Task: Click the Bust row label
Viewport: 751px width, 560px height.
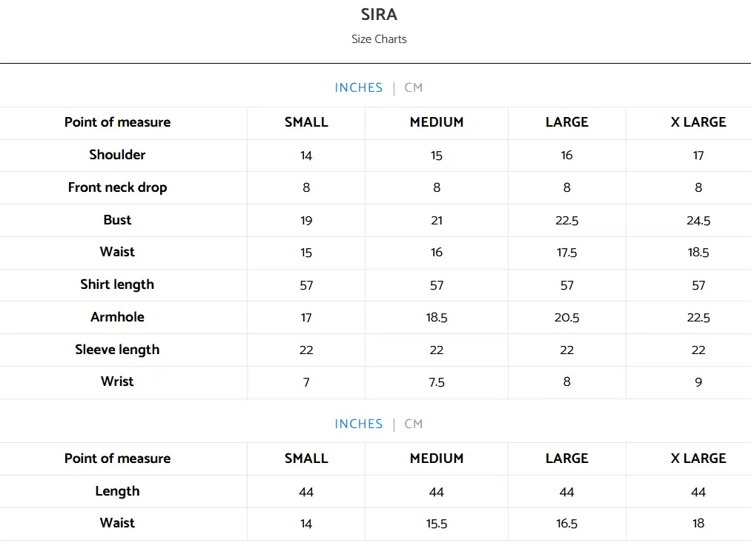Action: click(117, 220)
